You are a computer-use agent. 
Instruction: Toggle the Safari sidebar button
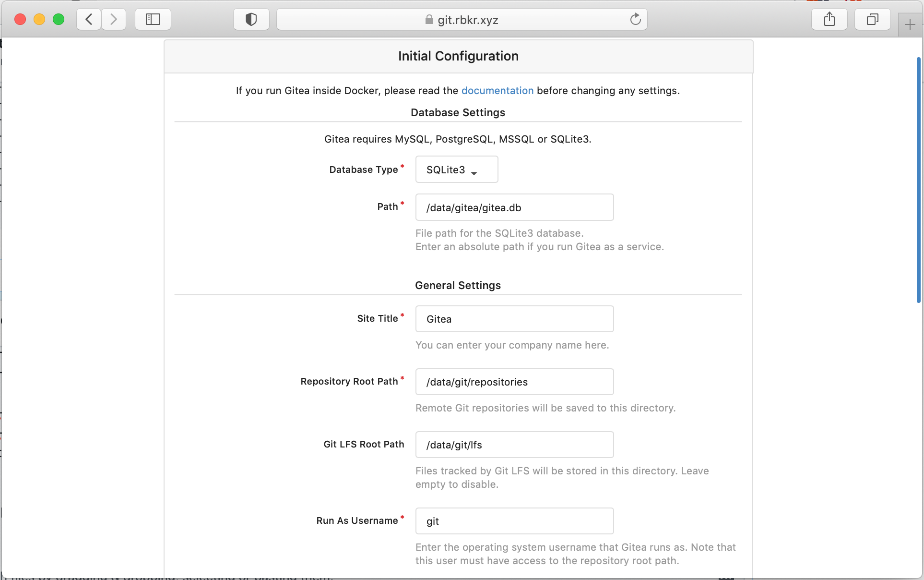153,19
